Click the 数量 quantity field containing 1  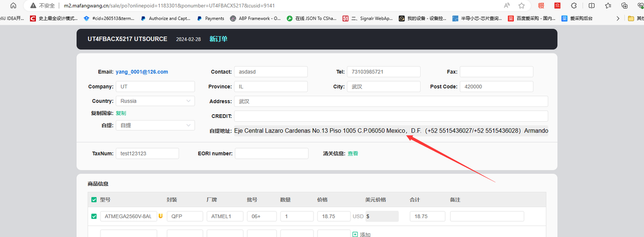pyautogui.click(x=296, y=216)
